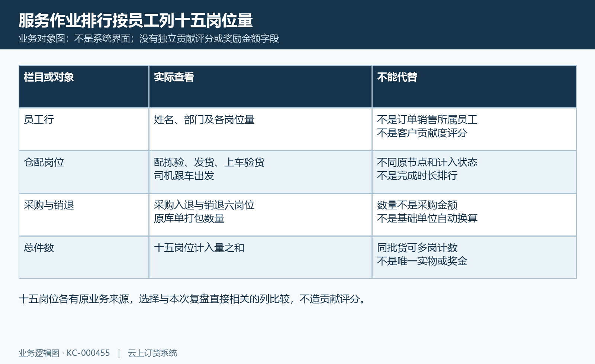Select the title 服务作业排行按员工列十五岗位量

(136, 20)
